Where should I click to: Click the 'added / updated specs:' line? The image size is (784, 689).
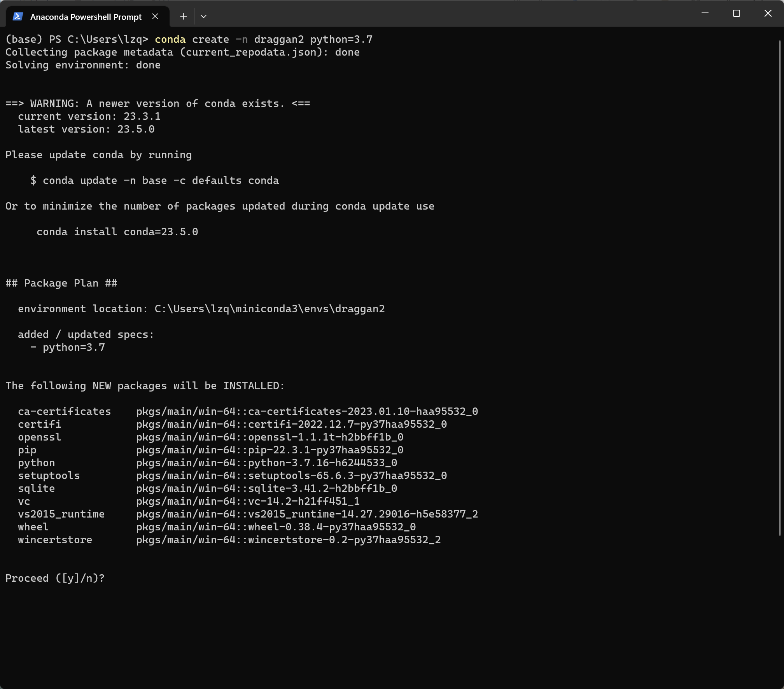pyautogui.click(x=86, y=334)
